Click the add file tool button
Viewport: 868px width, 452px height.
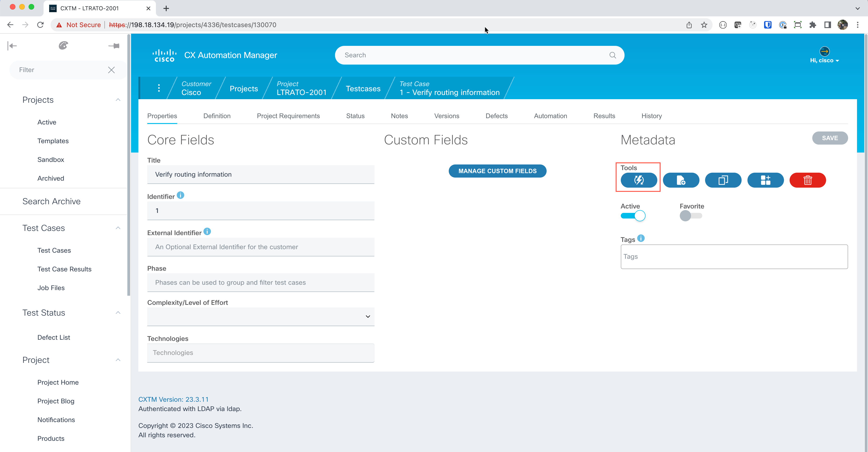click(x=681, y=180)
